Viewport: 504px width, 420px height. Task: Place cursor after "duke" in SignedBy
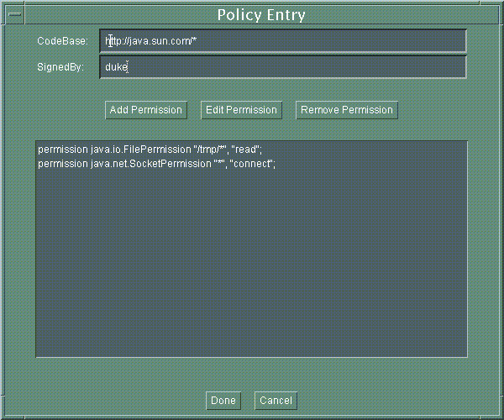tap(129, 67)
